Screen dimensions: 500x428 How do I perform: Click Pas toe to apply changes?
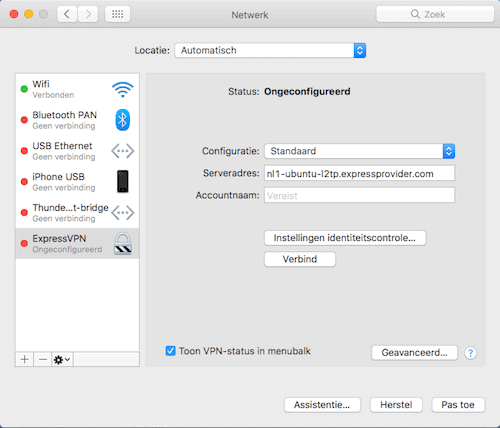458,405
